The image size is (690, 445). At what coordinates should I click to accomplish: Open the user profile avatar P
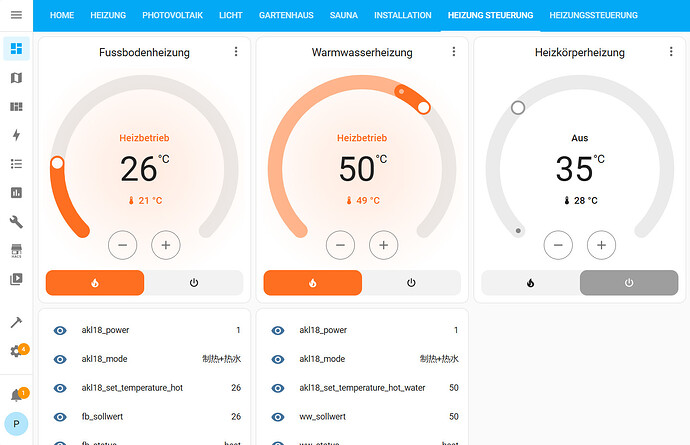click(16, 424)
